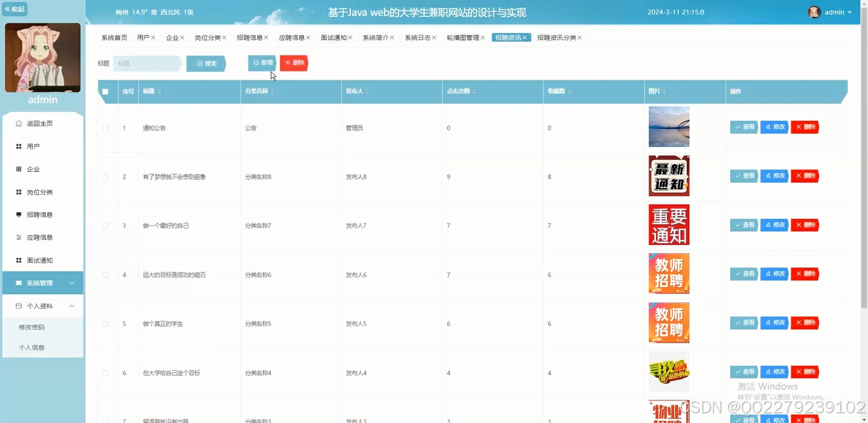
Task: Click the 岗位分类 grid icon in sidebar
Action: (19, 191)
